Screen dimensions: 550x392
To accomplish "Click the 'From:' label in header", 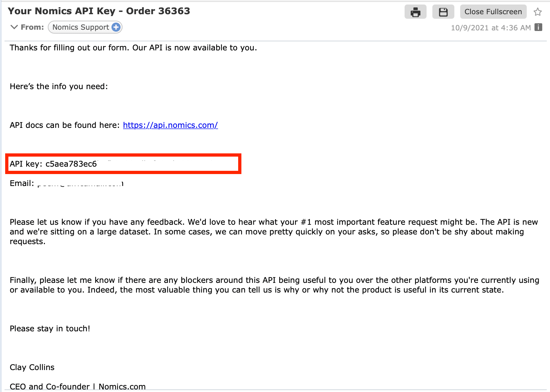I will click(x=32, y=27).
